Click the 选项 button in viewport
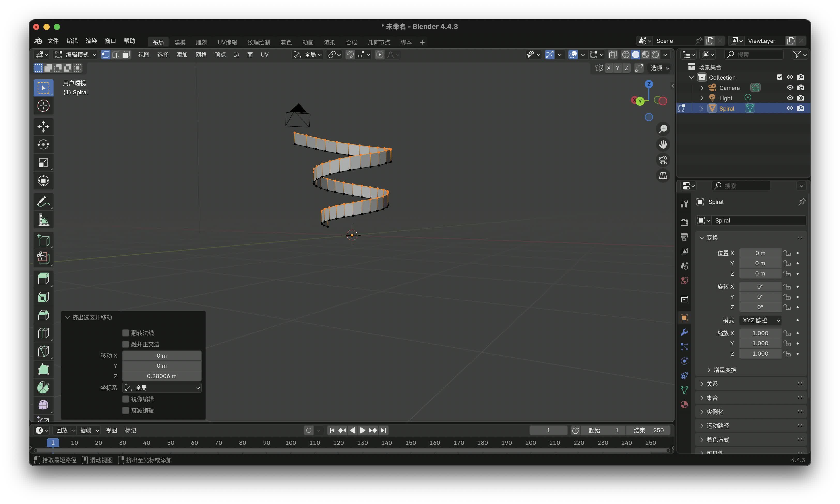 [659, 68]
